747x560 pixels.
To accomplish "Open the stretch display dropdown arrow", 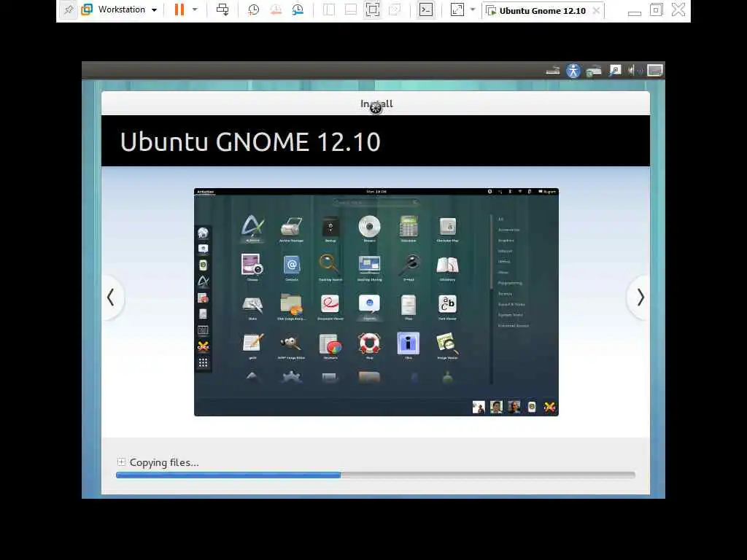I will (473, 9).
